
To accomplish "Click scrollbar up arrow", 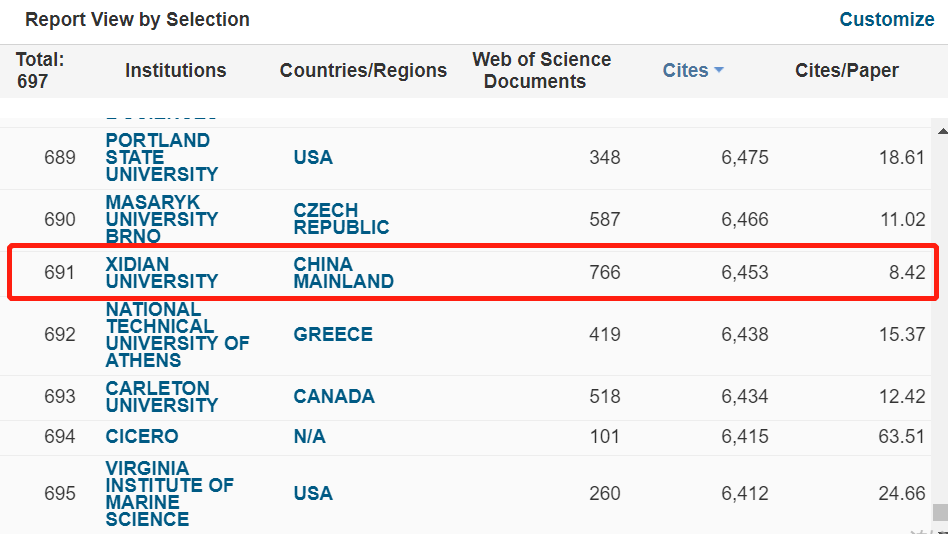I will pos(939,129).
